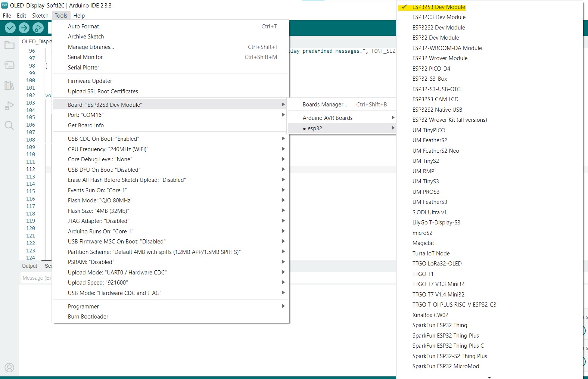Select the esp32 platform submenu entry
Image resolution: width=588 pixels, height=379 pixels.
[x=342, y=128]
